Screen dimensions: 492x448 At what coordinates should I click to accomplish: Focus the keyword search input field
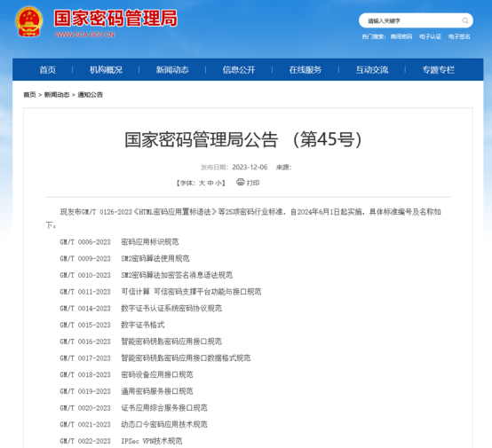(410, 20)
